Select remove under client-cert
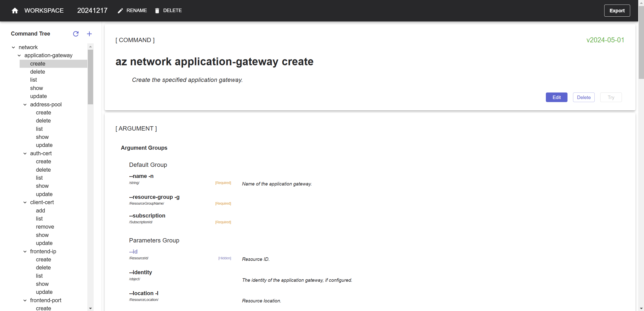Viewport: 644px width, 311px height. pos(45,227)
